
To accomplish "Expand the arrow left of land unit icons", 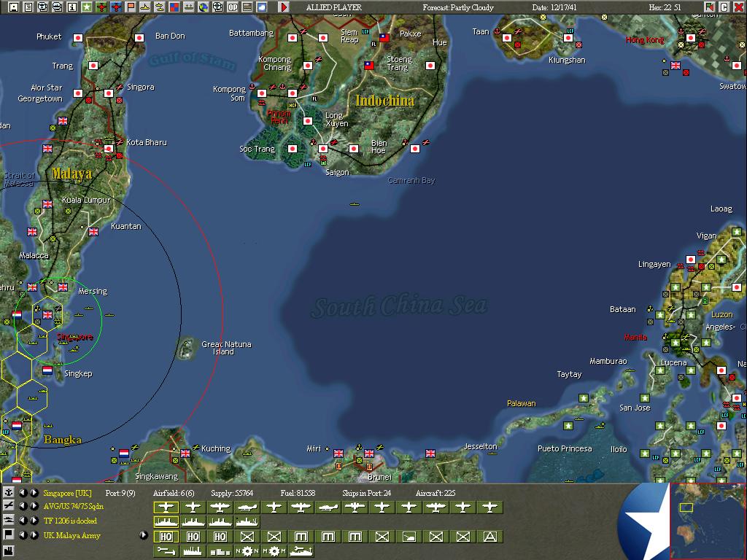I will pyautogui.click(x=143, y=535).
